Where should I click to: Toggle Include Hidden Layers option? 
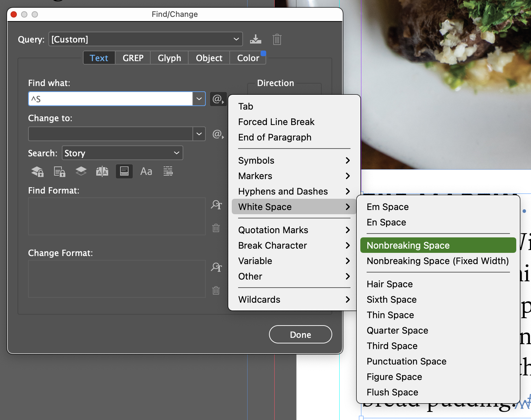pyautogui.click(x=81, y=171)
